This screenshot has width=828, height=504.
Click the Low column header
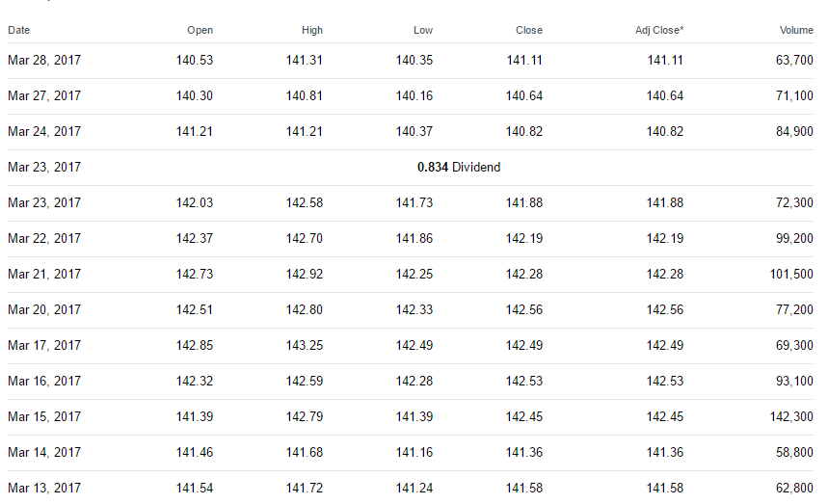point(423,30)
